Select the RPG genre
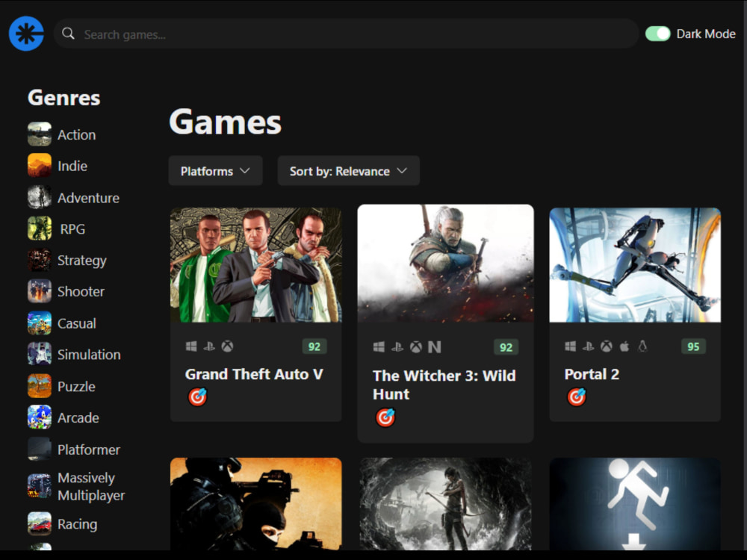The image size is (747, 560). click(x=72, y=229)
